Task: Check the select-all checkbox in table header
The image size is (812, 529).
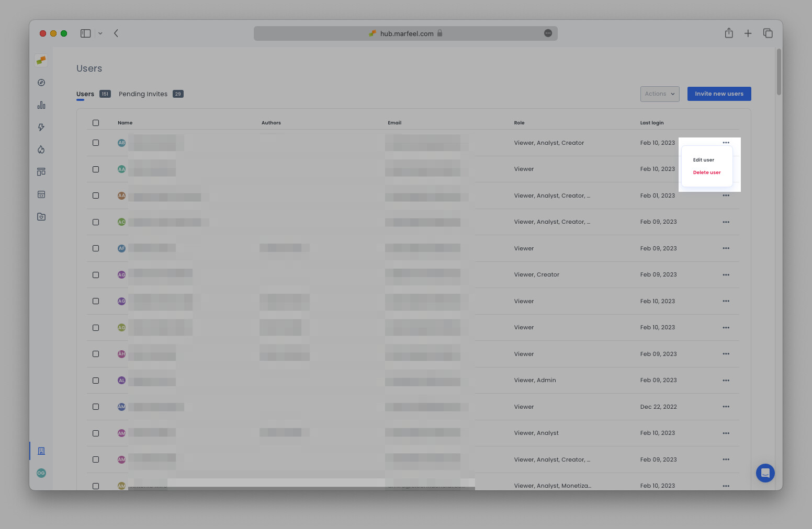Action: 96,122
